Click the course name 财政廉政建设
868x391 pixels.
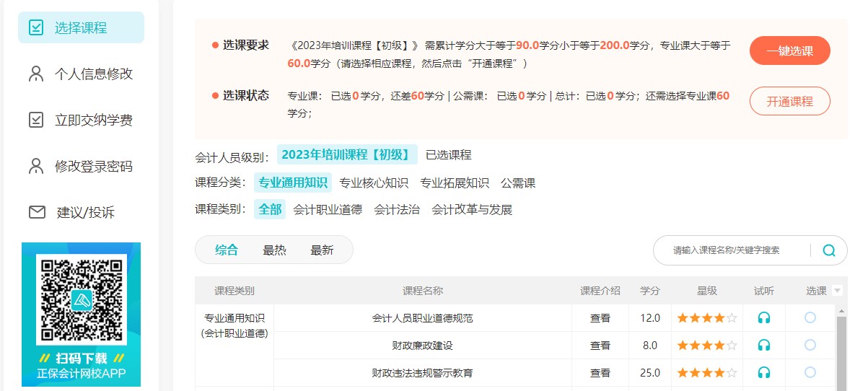click(x=423, y=346)
